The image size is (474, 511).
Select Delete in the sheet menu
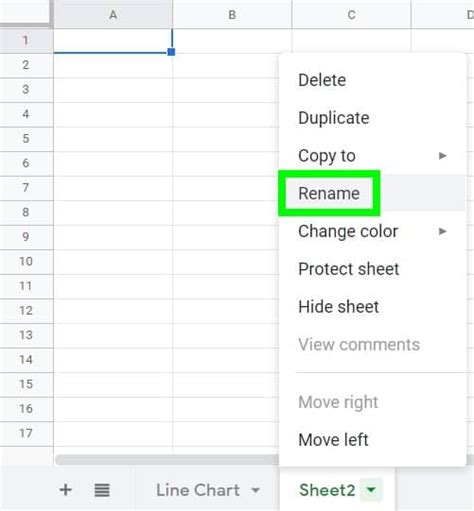click(x=322, y=80)
